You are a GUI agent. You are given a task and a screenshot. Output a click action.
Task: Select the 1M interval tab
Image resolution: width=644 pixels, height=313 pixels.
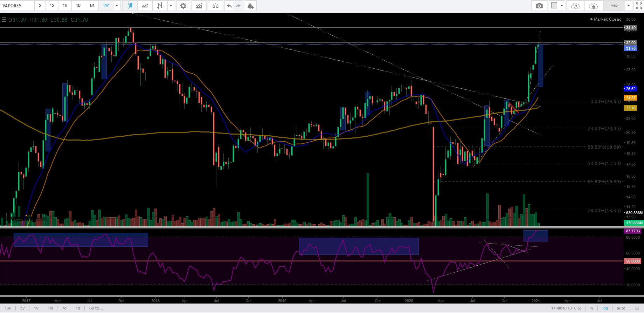[x=91, y=6]
